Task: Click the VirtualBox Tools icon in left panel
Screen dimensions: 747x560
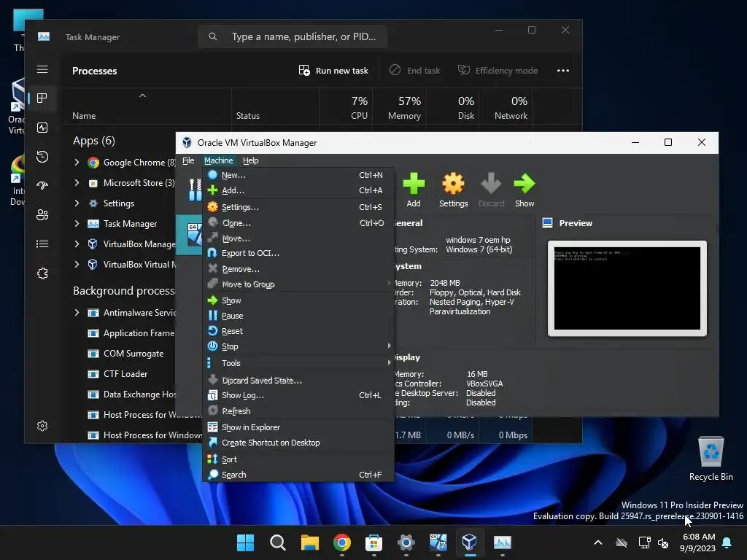Action: [x=196, y=189]
